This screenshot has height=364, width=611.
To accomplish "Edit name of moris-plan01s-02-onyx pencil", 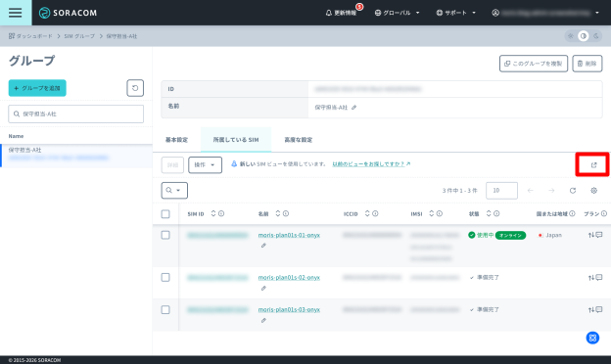I will 263,289.
